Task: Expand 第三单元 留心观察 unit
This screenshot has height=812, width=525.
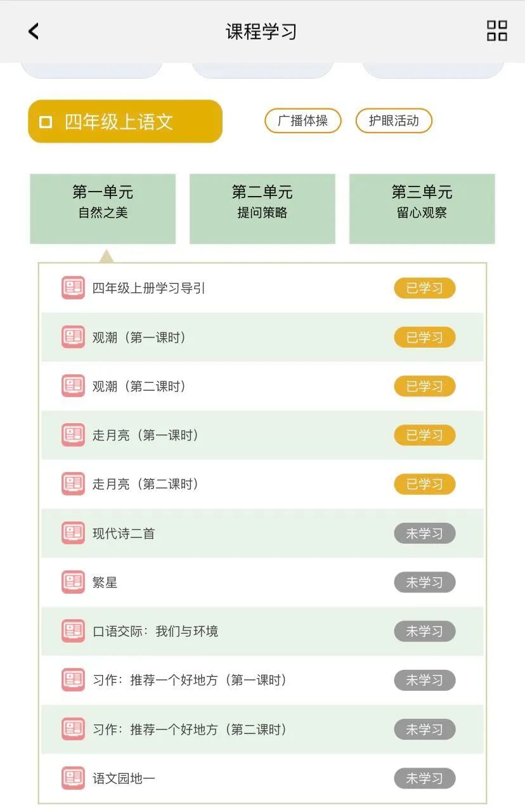Action: click(x=422, y=209)
